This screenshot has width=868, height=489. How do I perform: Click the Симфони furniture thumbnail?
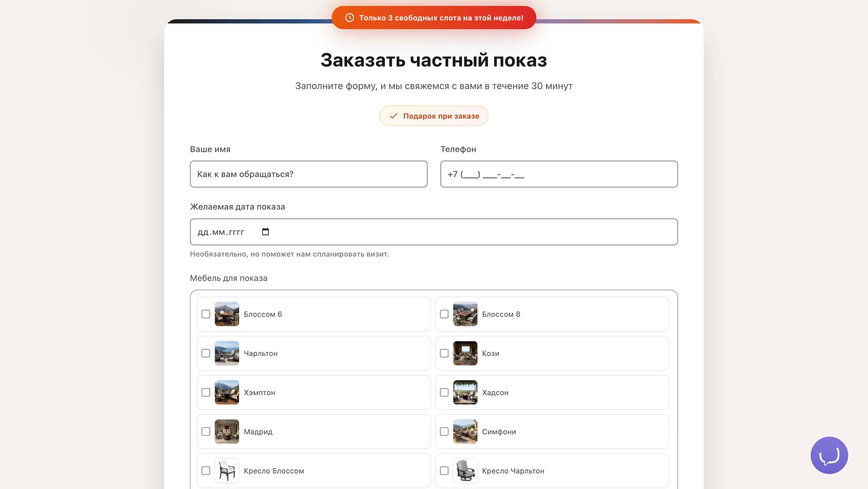pyautogui.click(x=465, y=432)
